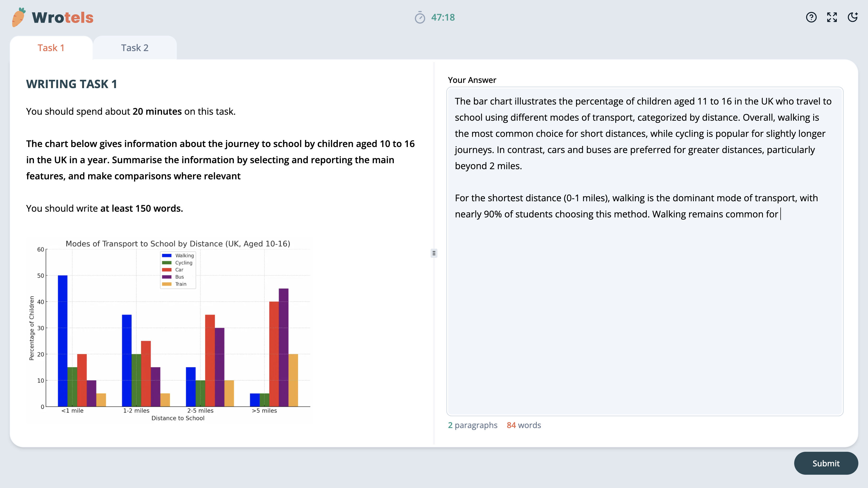Screen dimensions: 868x488
Task: Click the Wrotels carrot logo icon
Action: (x=19, y=17)
